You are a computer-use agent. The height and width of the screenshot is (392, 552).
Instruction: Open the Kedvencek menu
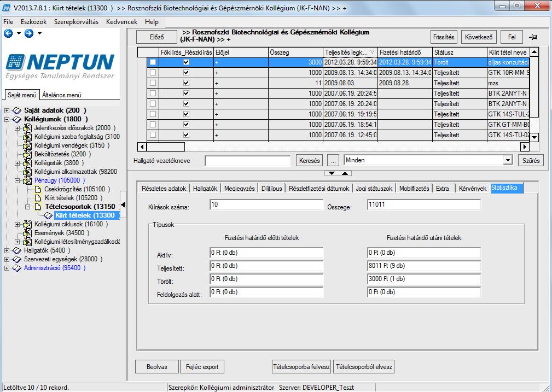pos(121,22)
